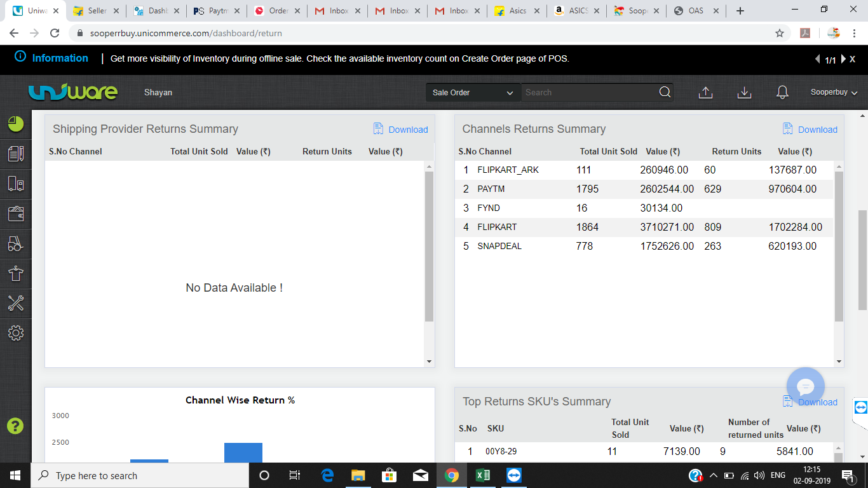Open the Sooperbuy account dropdown
The width and height of the screenshot is (868, 488).
coord(834,93)
